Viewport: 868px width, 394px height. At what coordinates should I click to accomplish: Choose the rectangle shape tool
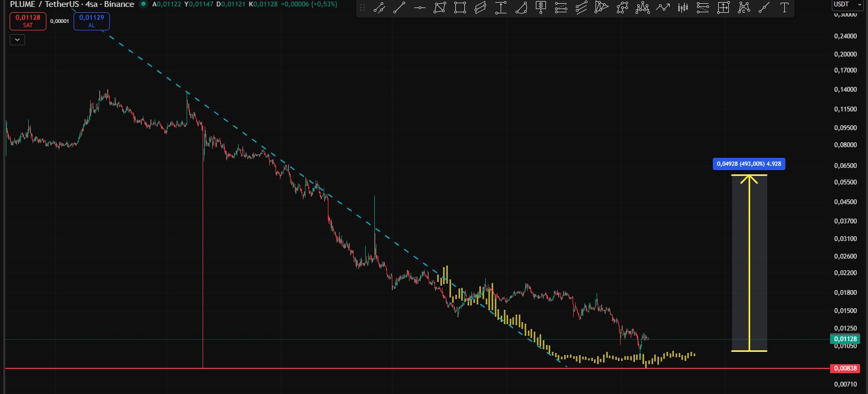460,7
